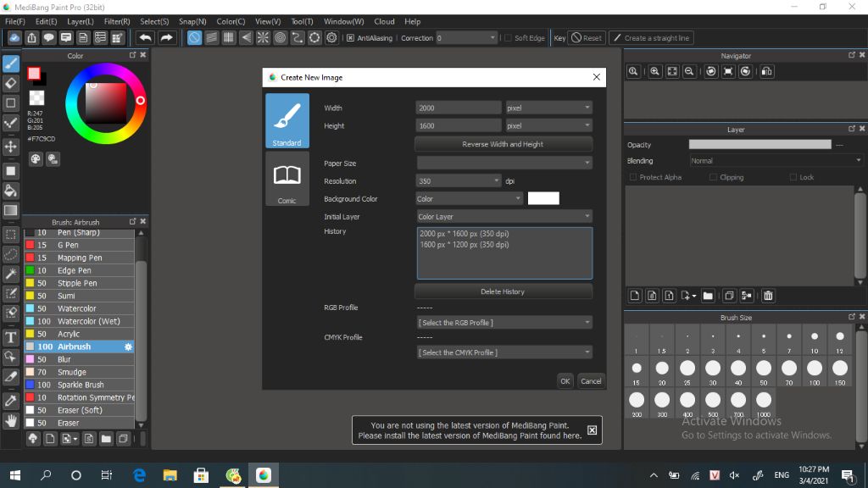Image resolution: width=868 pixels, height=488 pixels.
Task: Open the Blending mode Normal dropdown
Action: [x=776, y=161]
